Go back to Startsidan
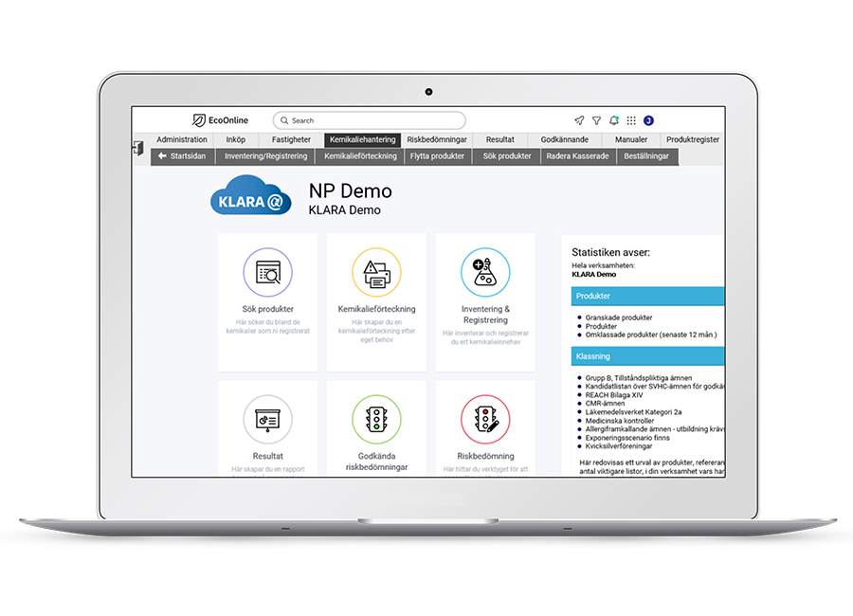 coord(182,156)
